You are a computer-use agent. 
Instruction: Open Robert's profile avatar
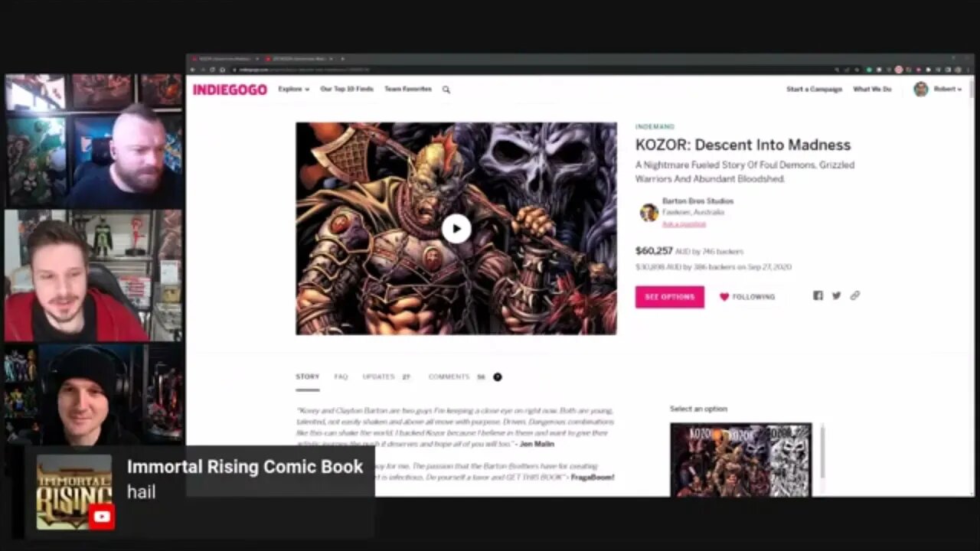(x=921, y=90)
